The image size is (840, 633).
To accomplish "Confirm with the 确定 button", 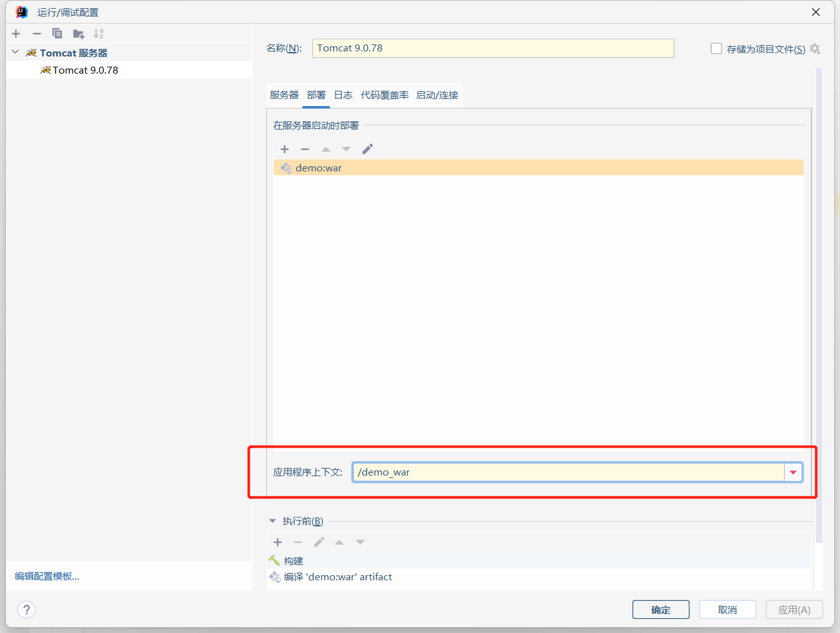I will click(x=661, y=610).
